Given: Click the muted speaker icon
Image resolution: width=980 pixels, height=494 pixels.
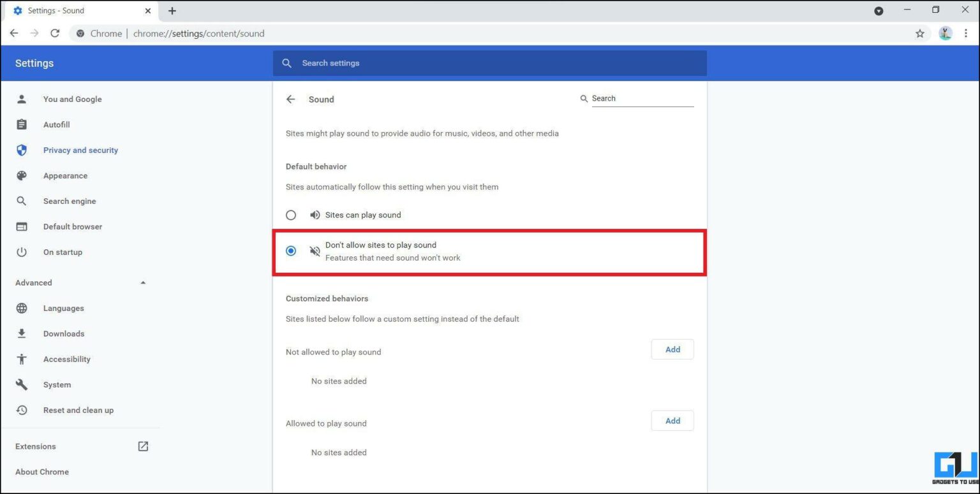Looking at the screenshot, I should 315,251.
